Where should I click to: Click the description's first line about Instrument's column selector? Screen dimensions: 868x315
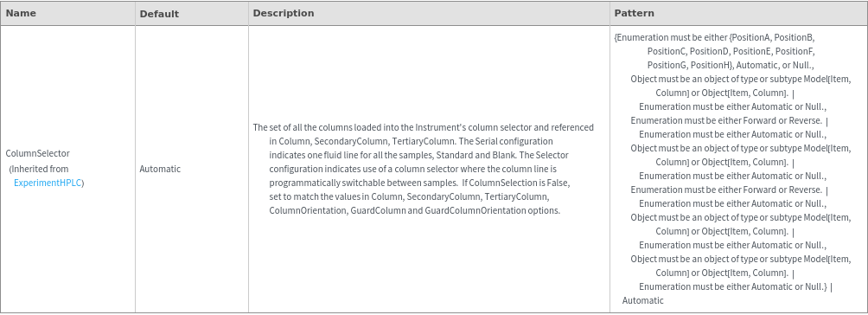click(424, 127)
